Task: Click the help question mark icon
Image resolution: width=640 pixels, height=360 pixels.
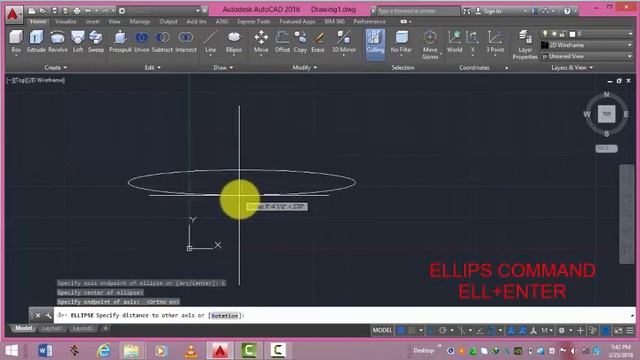Action: coord(567,11)
